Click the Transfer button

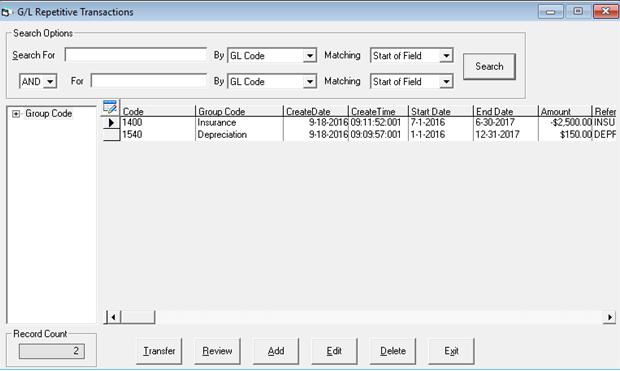tap(159, 351)
